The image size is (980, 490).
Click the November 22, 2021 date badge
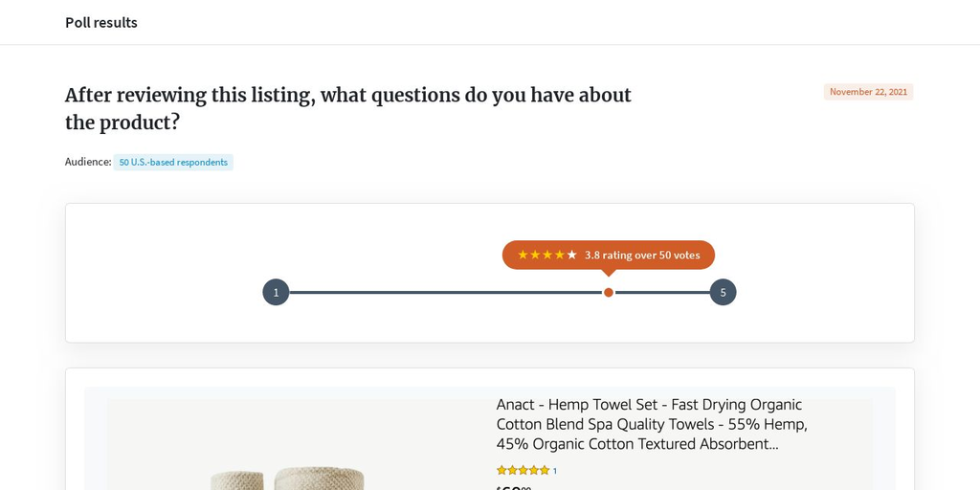coord(868,92)
